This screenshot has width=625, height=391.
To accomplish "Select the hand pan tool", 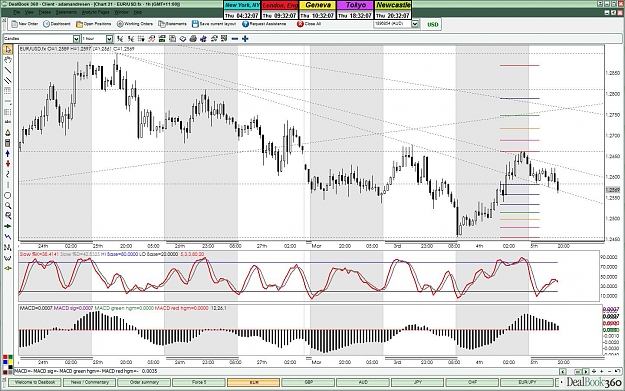I will (x=8, y=60).
